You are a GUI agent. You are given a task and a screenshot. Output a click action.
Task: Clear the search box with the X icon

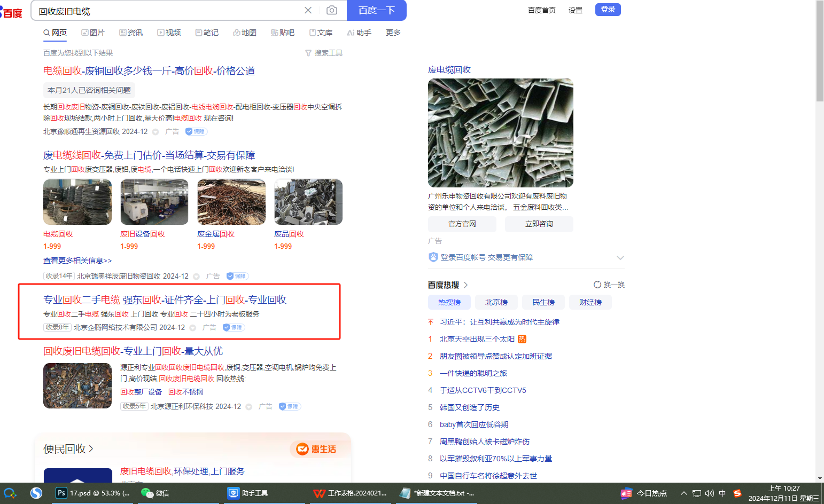click(x=308, y=10)
